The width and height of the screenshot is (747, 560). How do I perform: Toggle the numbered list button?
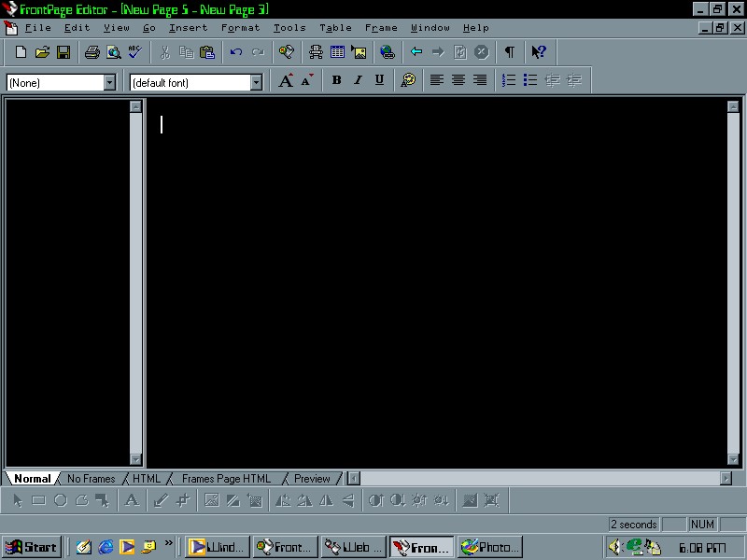pos(509,80)
